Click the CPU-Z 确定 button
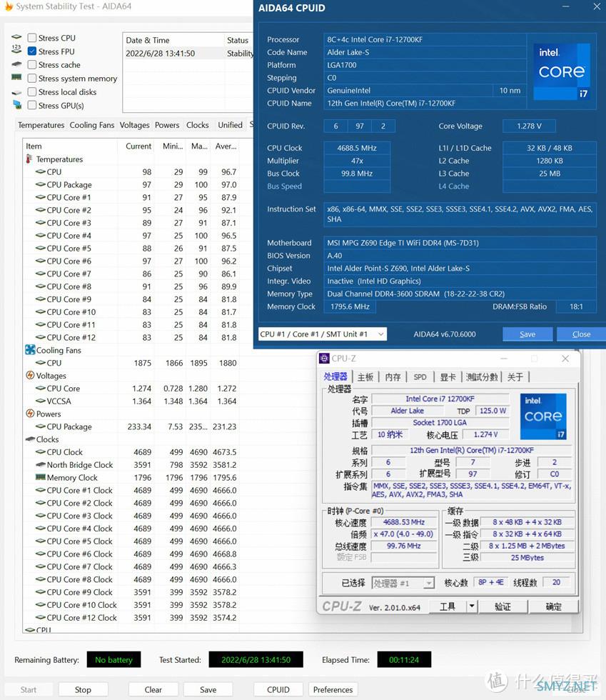This screenshot has width=606, height=700. 553,606
